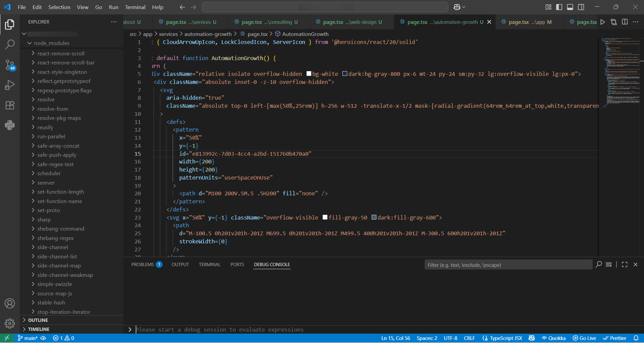Split the editor to the right

(x=625, y=22)
